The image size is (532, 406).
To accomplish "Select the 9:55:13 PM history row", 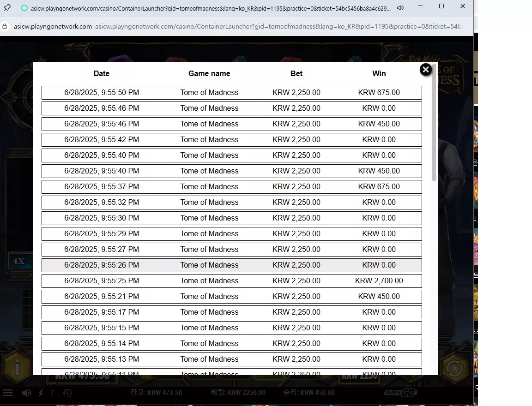I will click(x=232, y=359).
